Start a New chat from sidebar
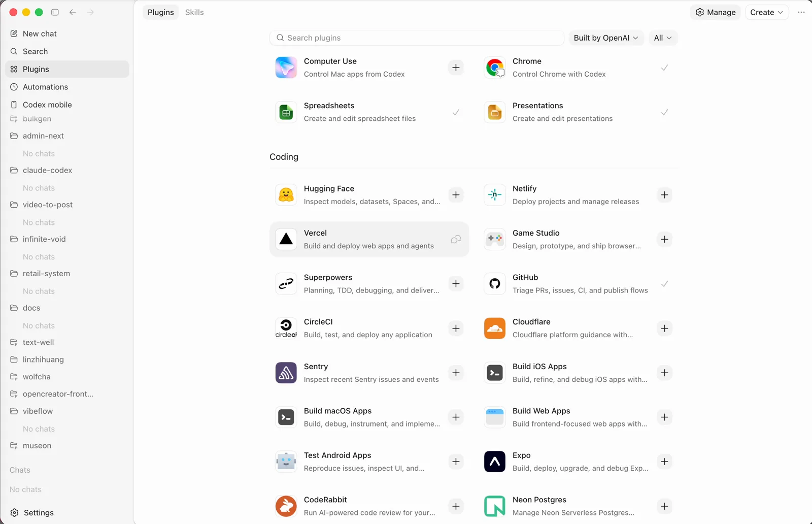This screenshot has height=524, width=812. click(67, 34)
